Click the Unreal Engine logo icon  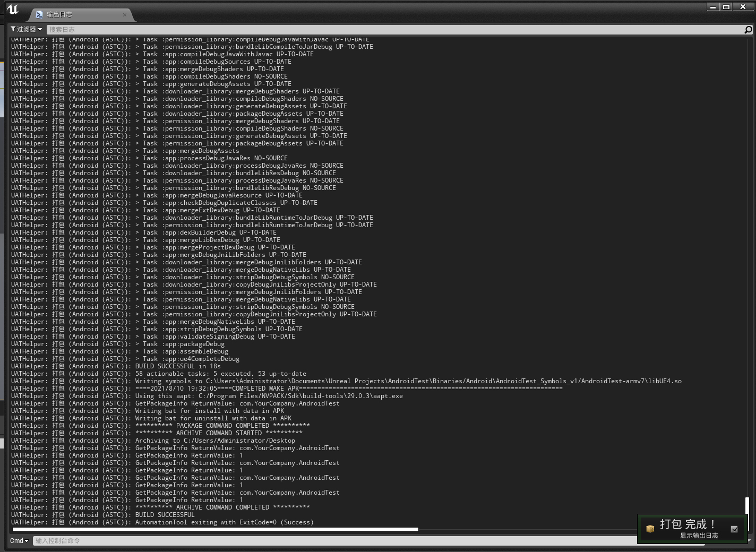click(x=13, y=10)
